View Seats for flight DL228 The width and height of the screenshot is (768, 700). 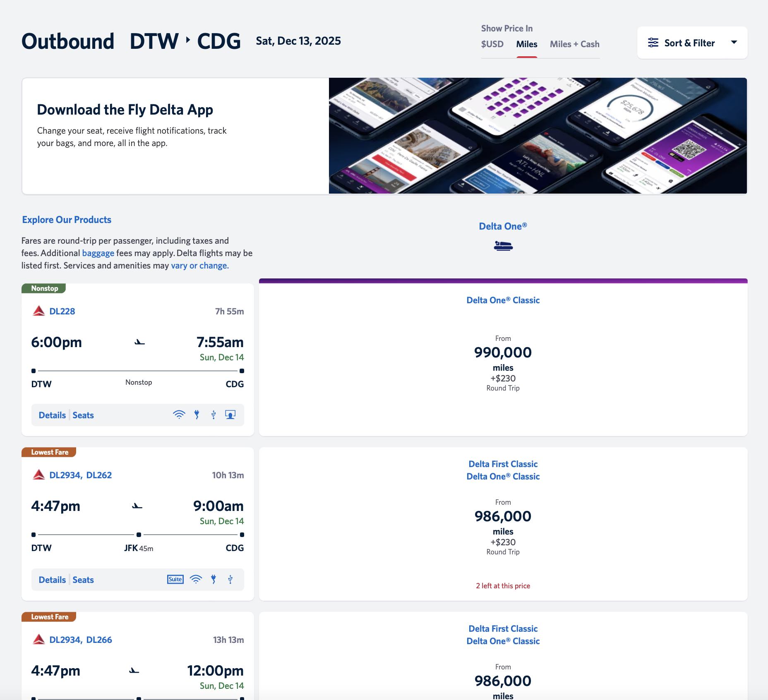83,415
